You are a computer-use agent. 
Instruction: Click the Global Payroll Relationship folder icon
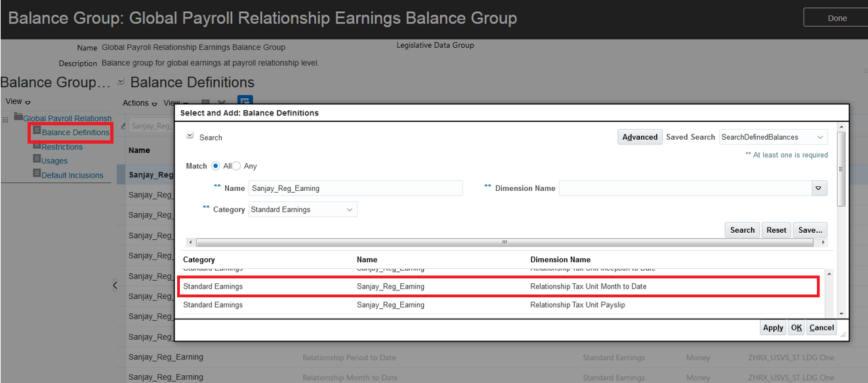click(18, 117)
